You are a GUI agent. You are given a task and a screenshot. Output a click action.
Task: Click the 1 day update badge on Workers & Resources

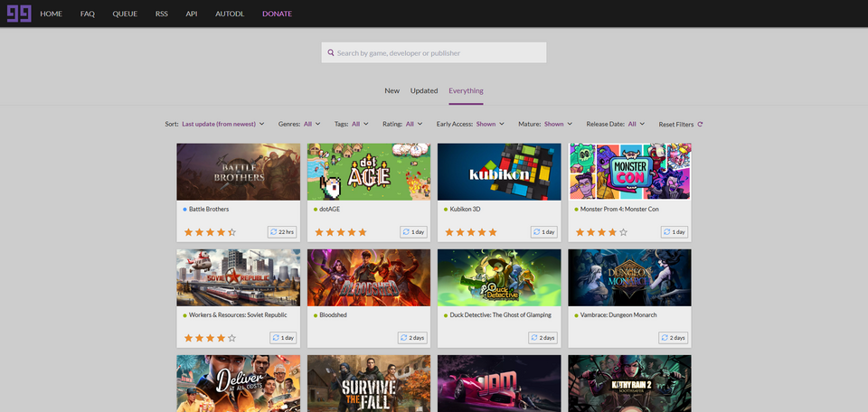(283, 338)
